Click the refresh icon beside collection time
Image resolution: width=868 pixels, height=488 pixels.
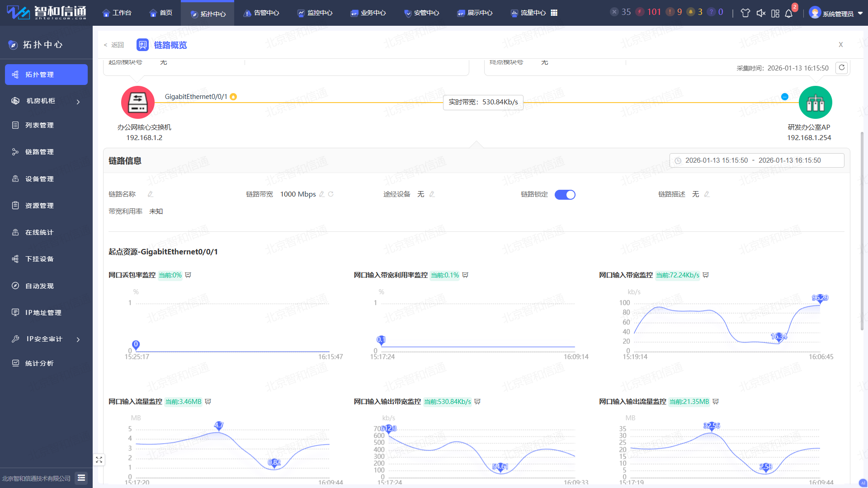click(x=841, y=68)
